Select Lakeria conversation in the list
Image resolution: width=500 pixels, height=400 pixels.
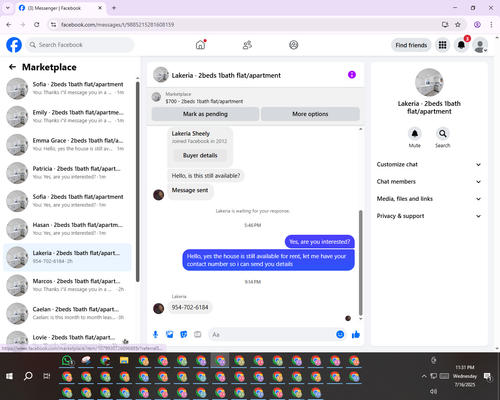(x=68, y=257)
